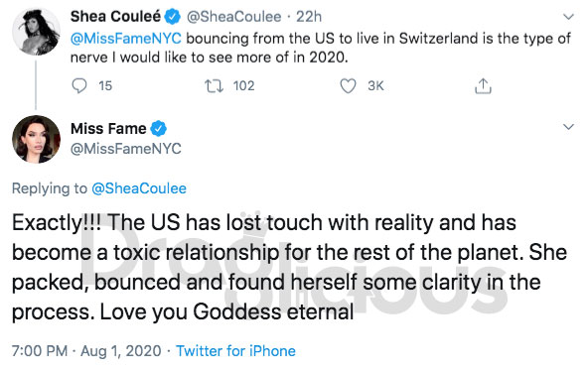
Task: Open the share tweet icon
Action: 483,85
